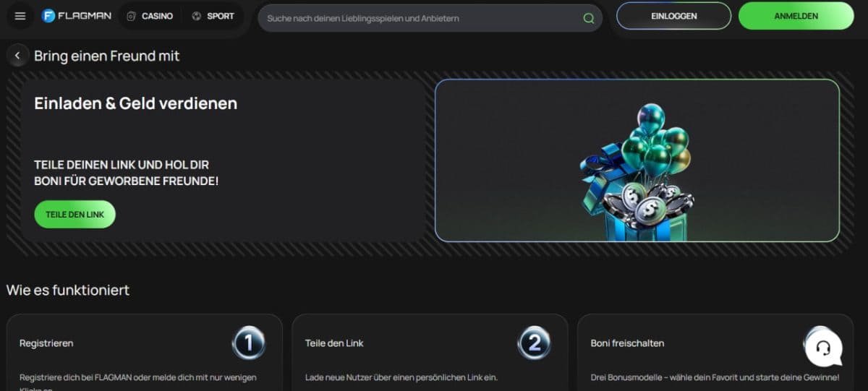
Task: Click the casino chip icon
Action: click(131, 16)
